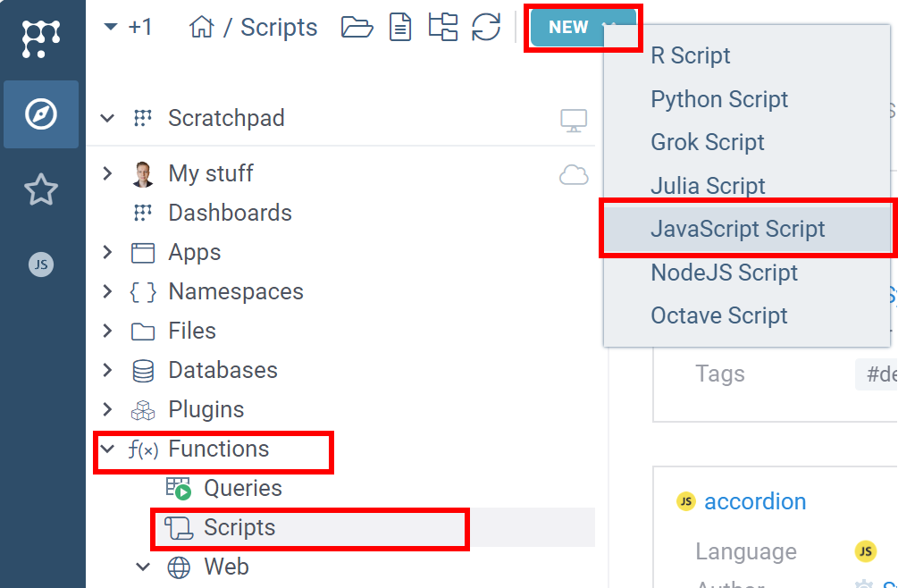Expand the Databases tree node
The height and width of the screenshot is (588, 898).
[x=107, y=369]
